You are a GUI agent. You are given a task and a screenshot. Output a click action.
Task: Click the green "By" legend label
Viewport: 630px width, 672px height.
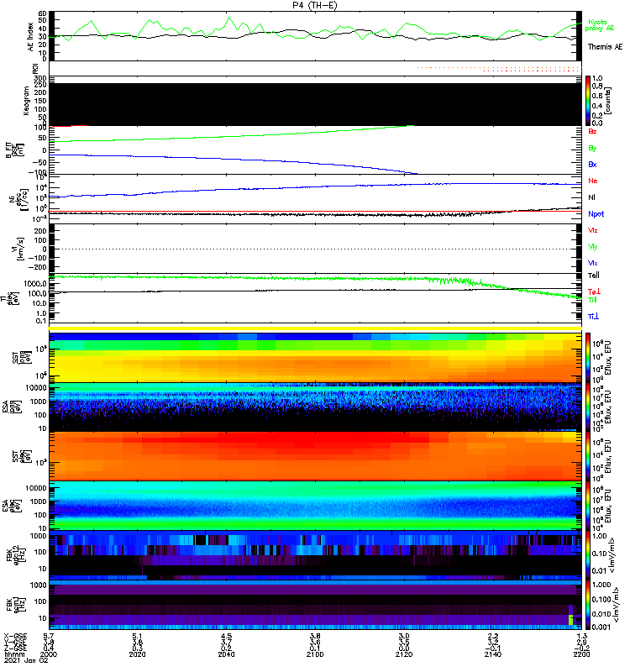pyautogui.click(x=592, y=149)
